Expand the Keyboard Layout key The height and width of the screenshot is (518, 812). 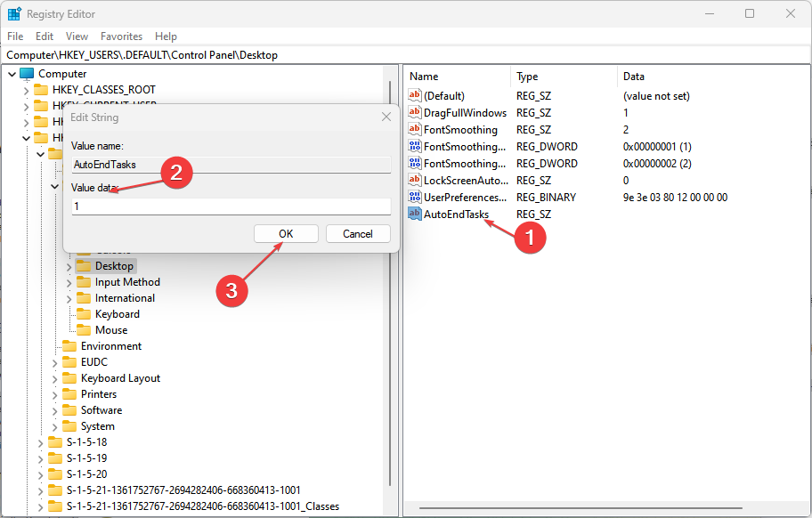coord(55,379)
